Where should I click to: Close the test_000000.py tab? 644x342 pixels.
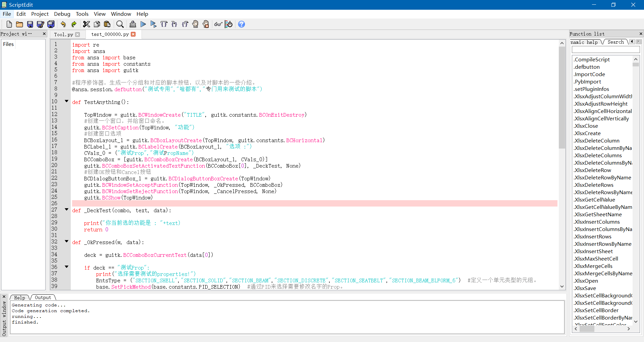[x=133, y=34]
